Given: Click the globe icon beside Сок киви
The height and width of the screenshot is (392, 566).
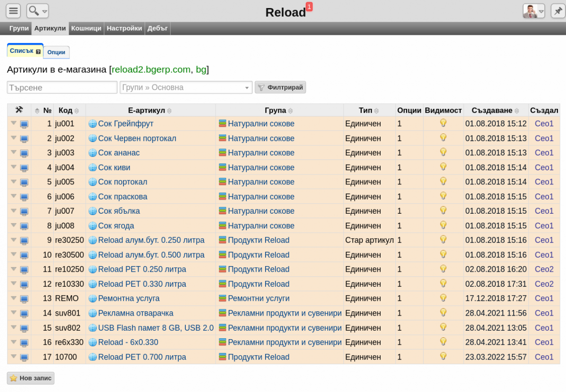Looking at the screenshot, I should point(92,168).
